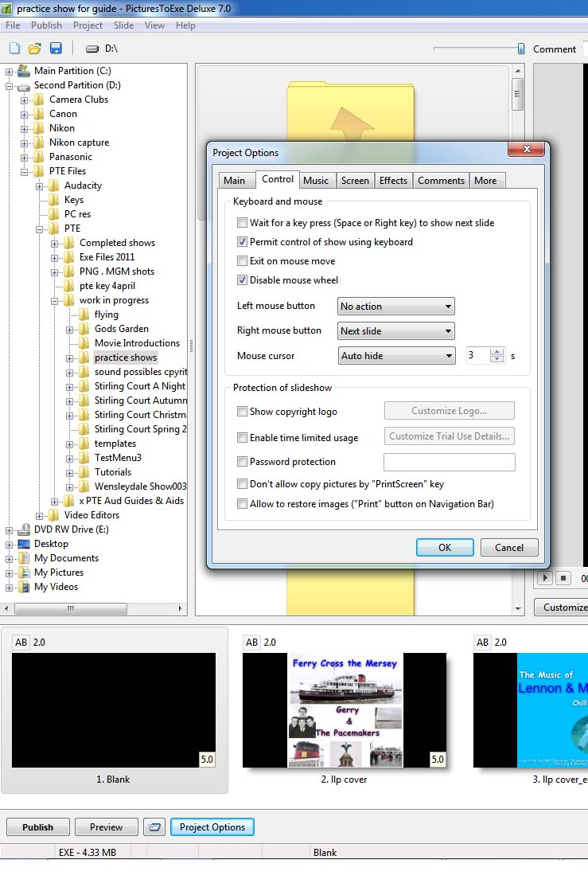The width and height of the screenshot is (588, 891).
Task: Click the thumbnail size slider handle
Action: (521, 49)
